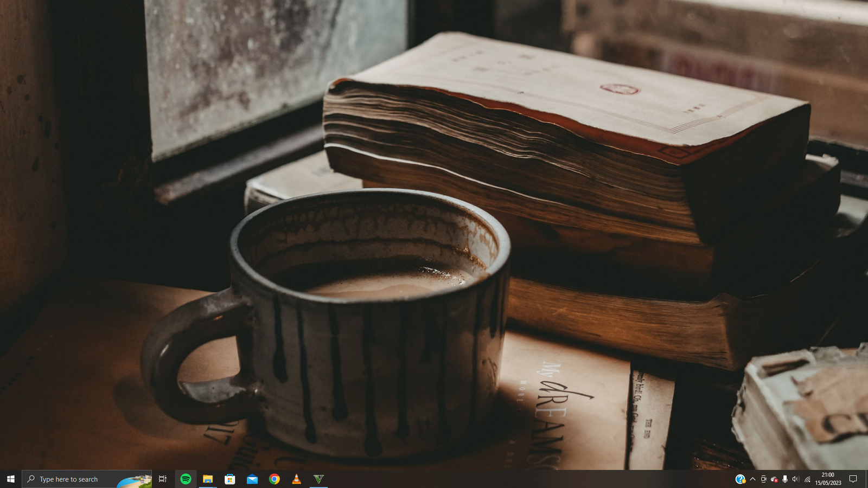Click the blue question mark help icon
Image resolution: width=868 pixels, height=488 pixels.
tap(740, 479)
